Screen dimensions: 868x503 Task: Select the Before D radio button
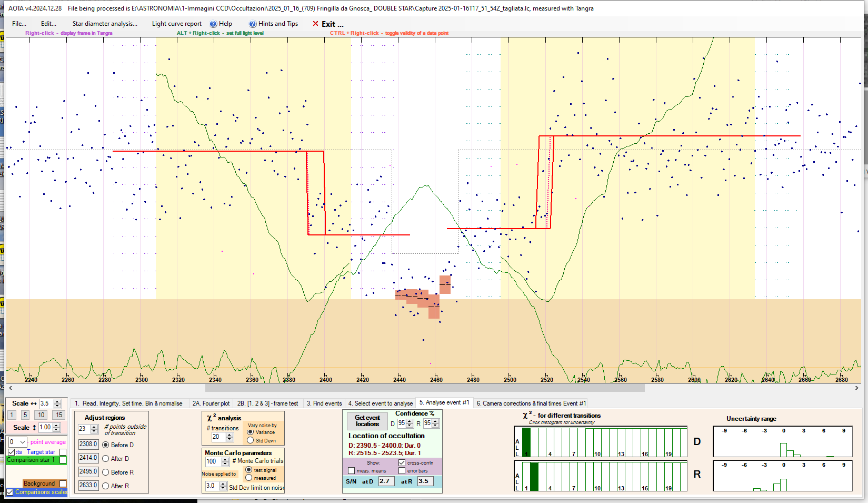[106, 445]
